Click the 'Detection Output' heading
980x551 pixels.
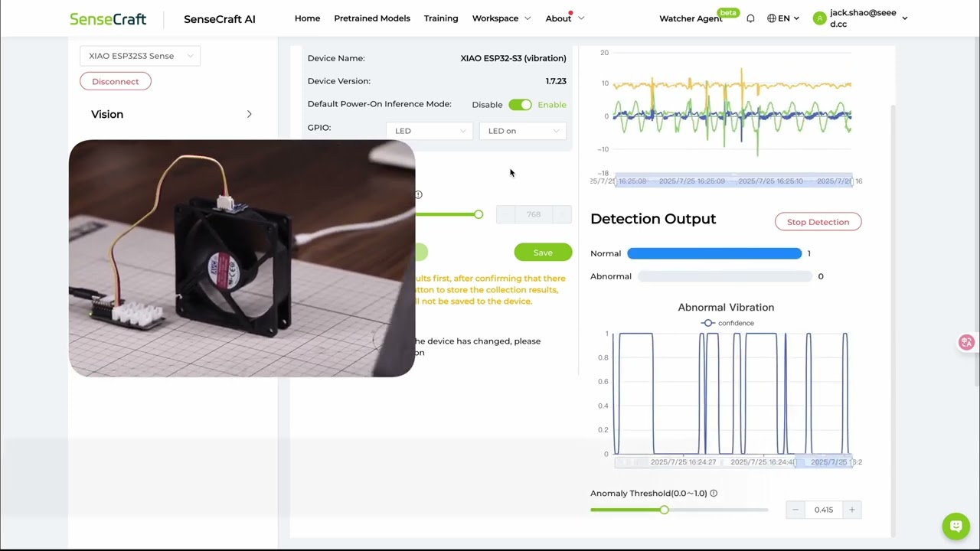(653, 219)
